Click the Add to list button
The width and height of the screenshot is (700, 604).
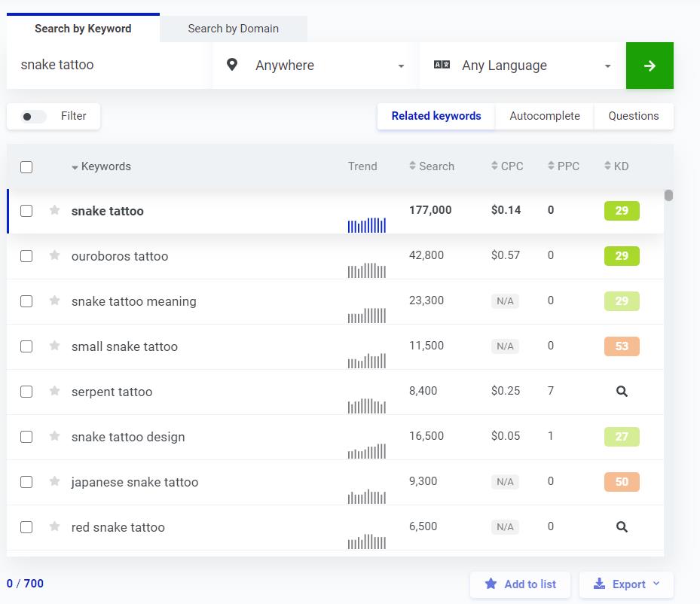520,584
